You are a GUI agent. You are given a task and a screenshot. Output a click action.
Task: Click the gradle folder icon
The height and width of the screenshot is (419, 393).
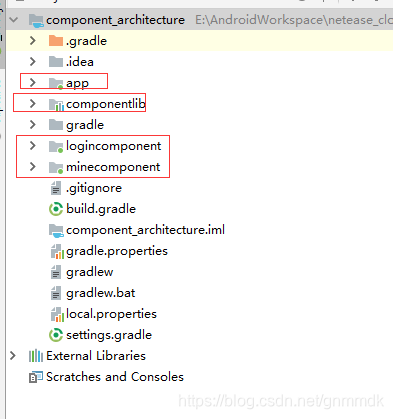tap(56, 125)
